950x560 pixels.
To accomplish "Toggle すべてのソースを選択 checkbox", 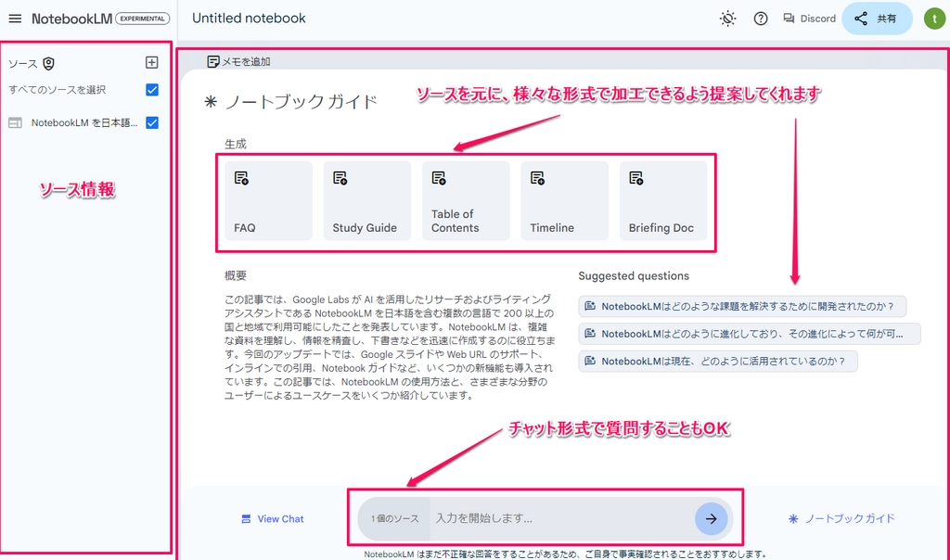I will pos(152,90).
